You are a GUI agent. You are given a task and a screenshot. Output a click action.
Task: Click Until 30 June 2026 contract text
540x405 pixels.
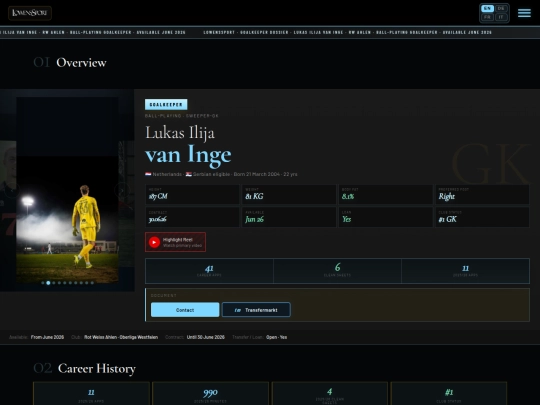pyautogui.click(x=206, y=337)
